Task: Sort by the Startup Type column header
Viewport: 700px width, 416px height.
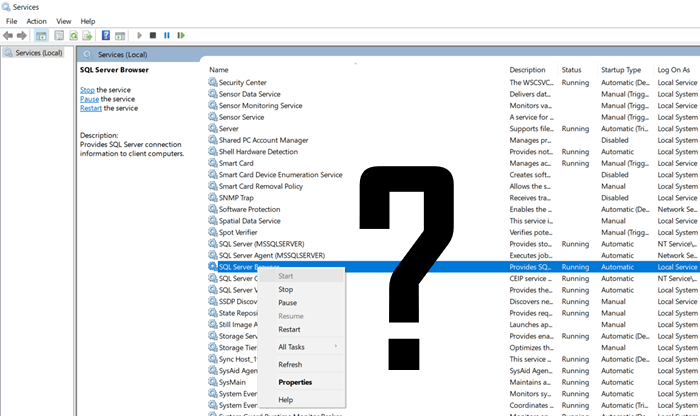Action: [x=620, y=70]
